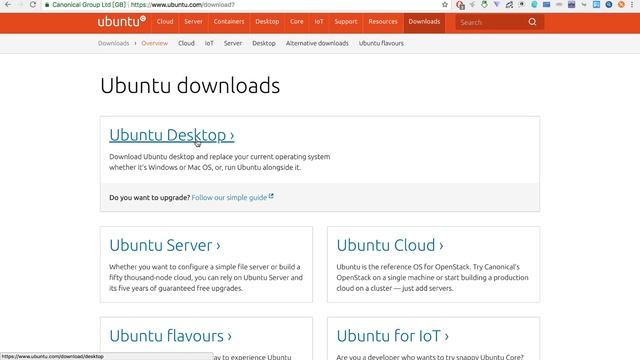640x360 pixels.
Task: Open IoT in the orange navigation bar
Action: coord(319,22)
